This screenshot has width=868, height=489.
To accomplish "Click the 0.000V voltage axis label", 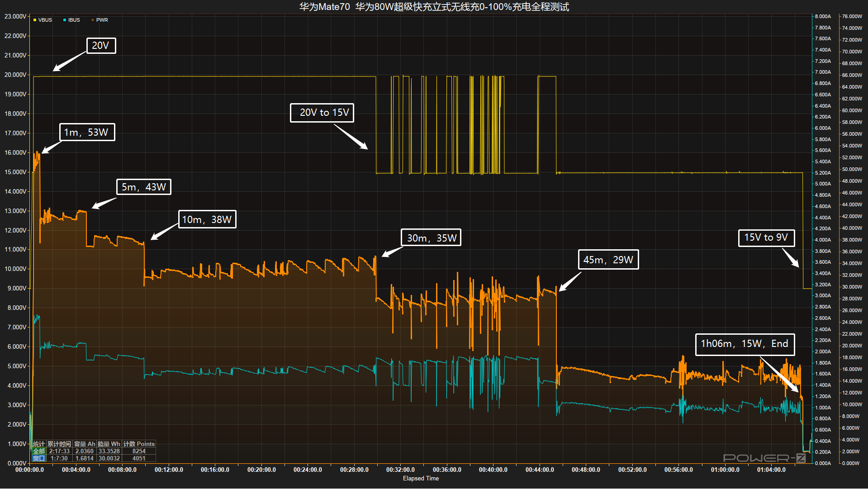I will pyautogui.click(x=17, y=463).
